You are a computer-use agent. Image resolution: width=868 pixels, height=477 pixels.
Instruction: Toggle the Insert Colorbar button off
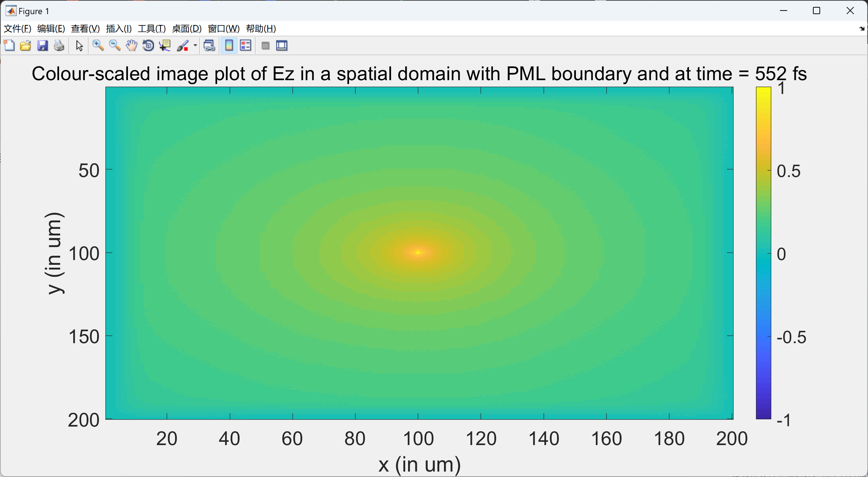click(229, 46)
